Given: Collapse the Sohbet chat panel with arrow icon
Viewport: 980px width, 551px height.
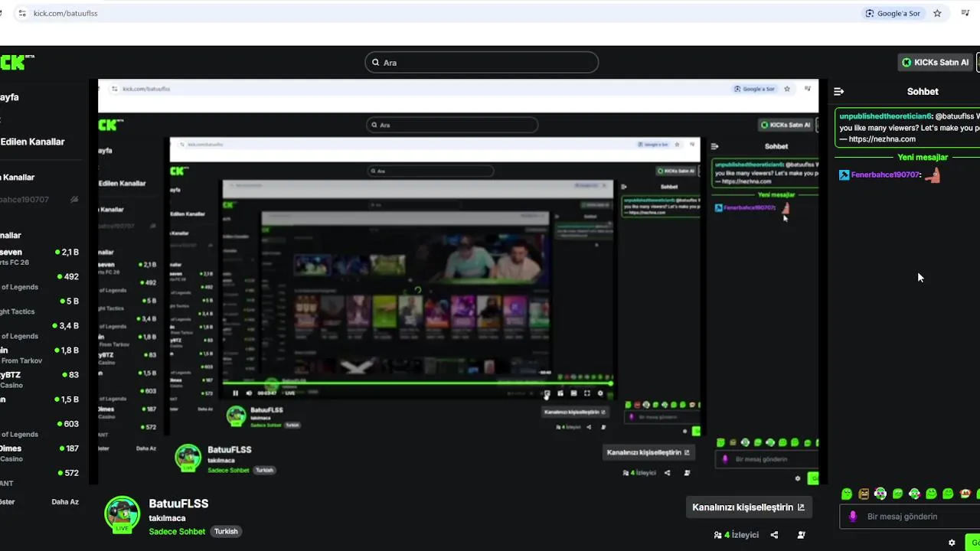Looking at the screenshot, I should [839, 91].
